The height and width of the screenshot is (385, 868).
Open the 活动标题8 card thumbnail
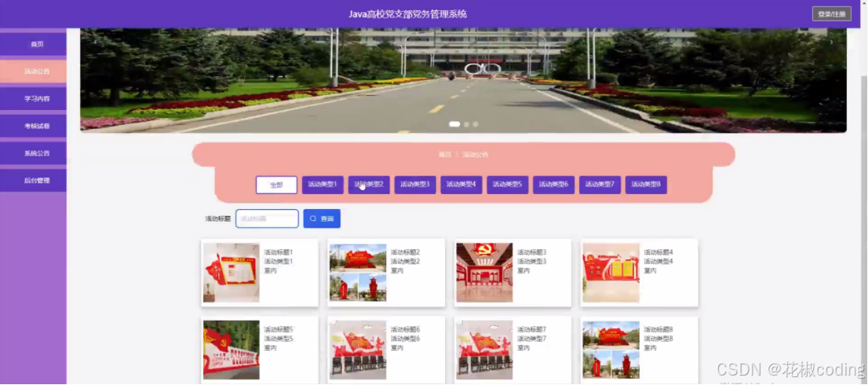(x=611, y=350)
